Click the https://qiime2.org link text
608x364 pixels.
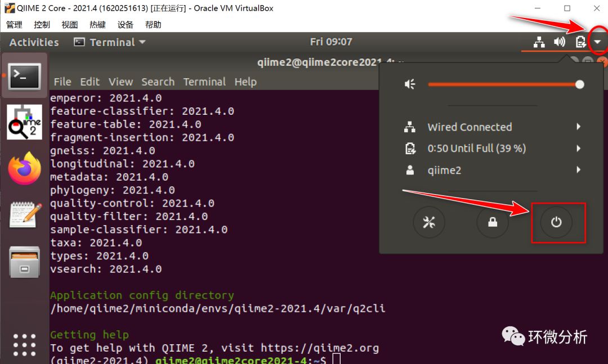tap(320, 348)
